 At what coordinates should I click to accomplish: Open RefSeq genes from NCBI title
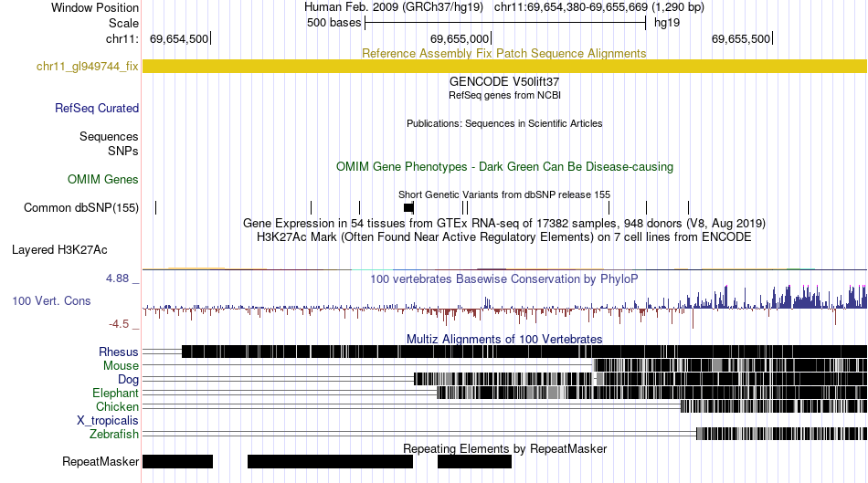[x=504, y=95]
